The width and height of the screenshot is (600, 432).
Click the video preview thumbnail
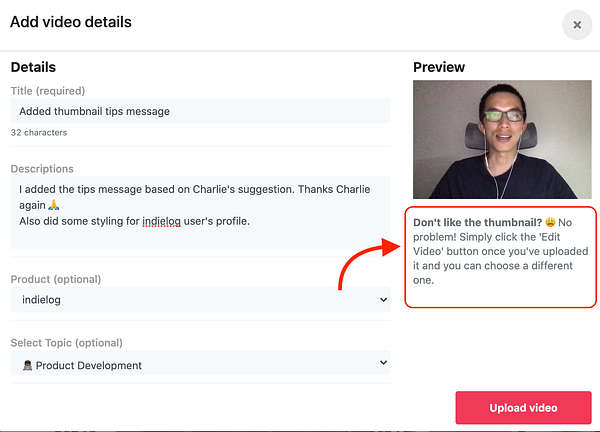502,139
